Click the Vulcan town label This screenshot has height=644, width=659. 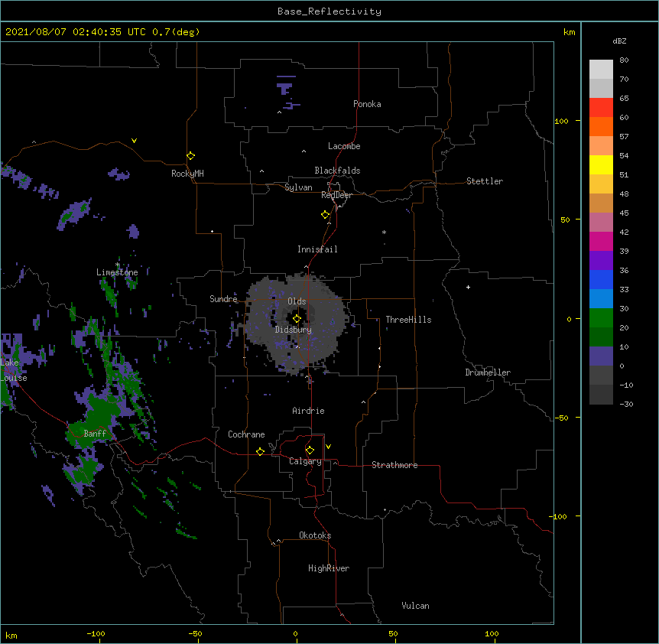[415, 606]
